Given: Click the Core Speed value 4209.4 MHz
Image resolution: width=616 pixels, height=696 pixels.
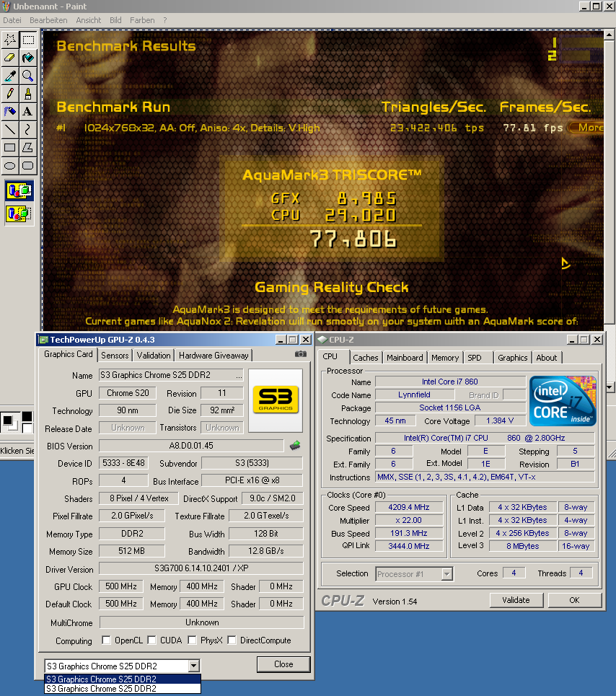Looking at the screenshot, I should point(409,507).
